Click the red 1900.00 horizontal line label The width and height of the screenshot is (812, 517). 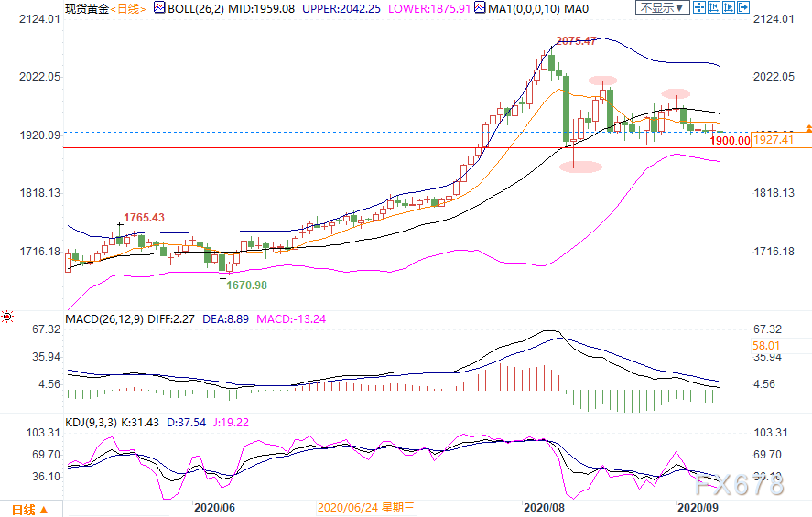click(731, 140)
